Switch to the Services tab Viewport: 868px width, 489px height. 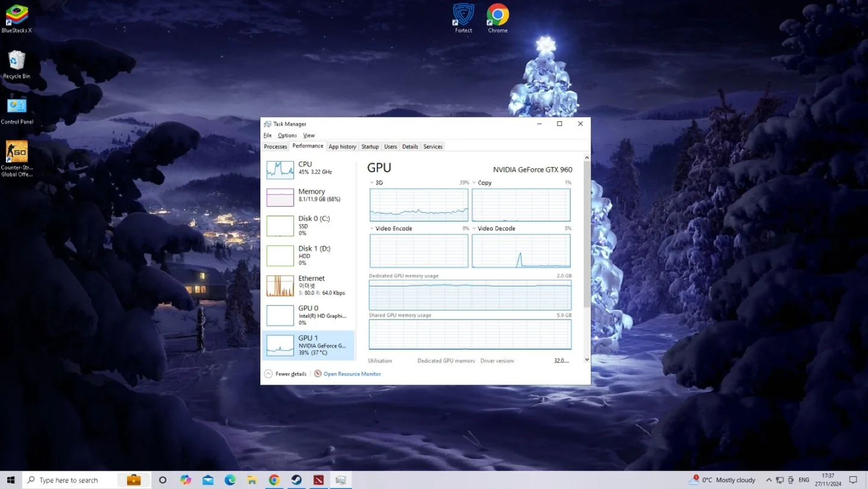point(433,147)
